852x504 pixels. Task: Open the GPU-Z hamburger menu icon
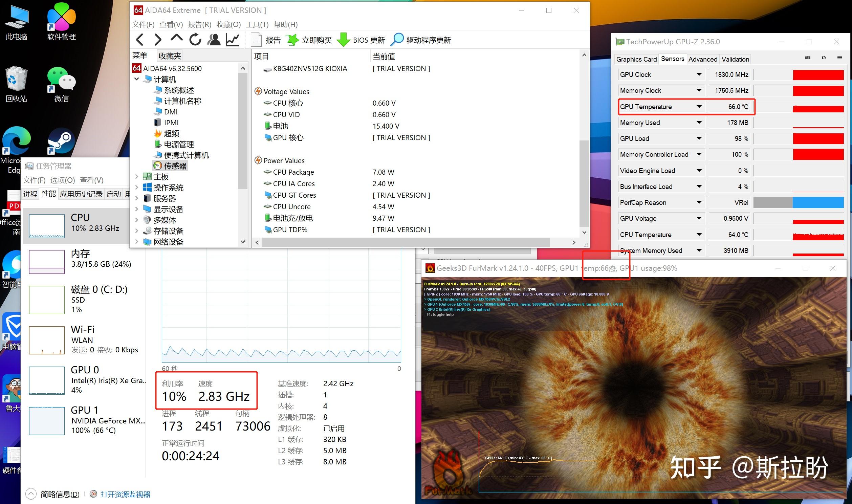[x=839, y=58]
